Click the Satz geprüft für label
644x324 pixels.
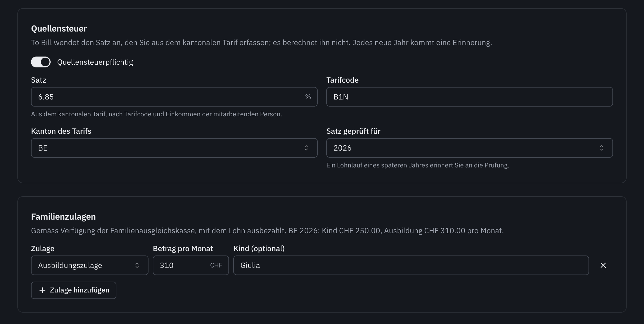click(x=353, y=131)
